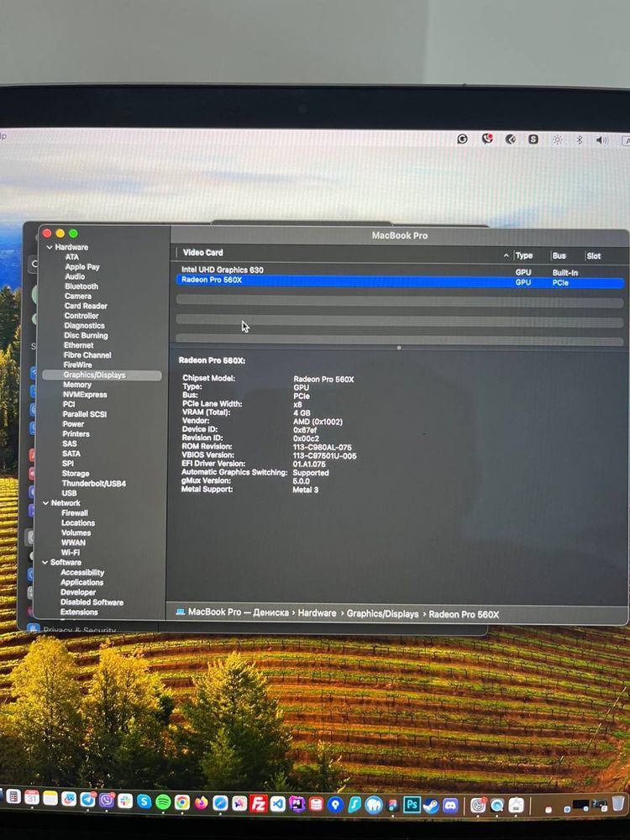Viewport: 630px width, 840px height.
Task: Open Safari in the Dock
Action: pyautogui.click(x=220, y=803)
